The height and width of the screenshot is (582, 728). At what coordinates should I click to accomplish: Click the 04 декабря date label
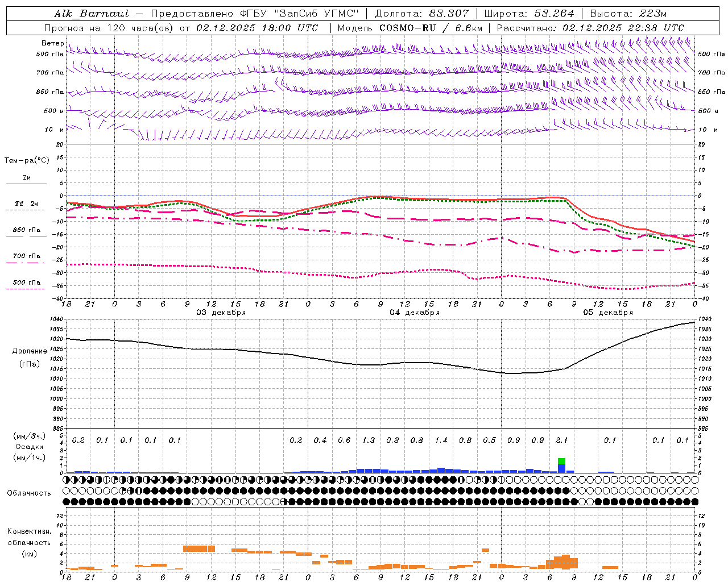pos(414,313)
